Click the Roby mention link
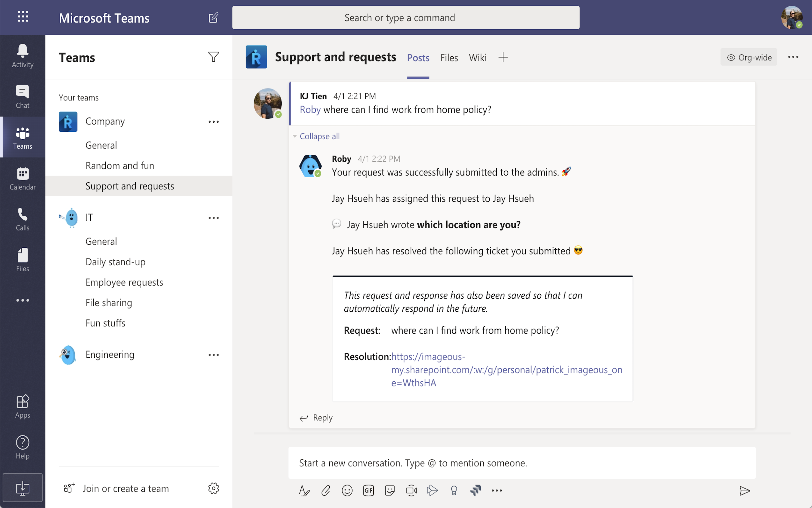The height and width of the screenshot is (508, 812). [310, 110]
